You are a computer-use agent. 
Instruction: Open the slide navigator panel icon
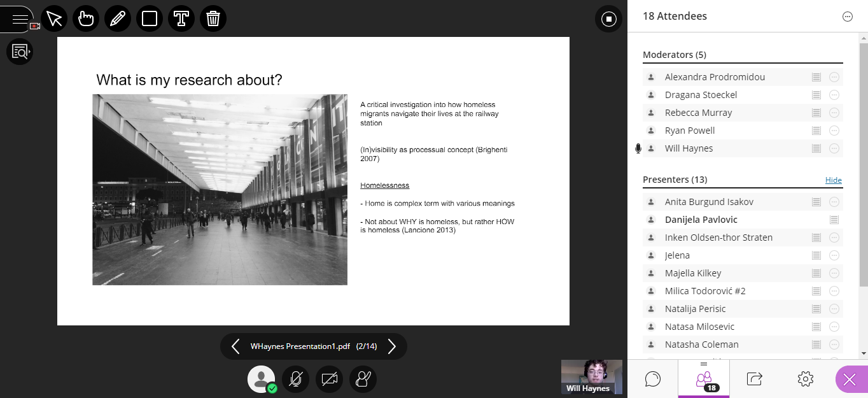[20, 52]
